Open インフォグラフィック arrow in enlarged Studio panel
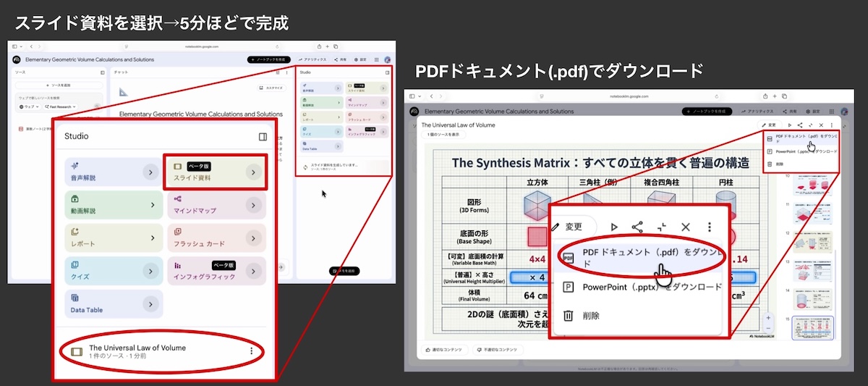Image resolution: width=868 pixels, height=386 pixels. pyautogui.click(x=252, y=271)
